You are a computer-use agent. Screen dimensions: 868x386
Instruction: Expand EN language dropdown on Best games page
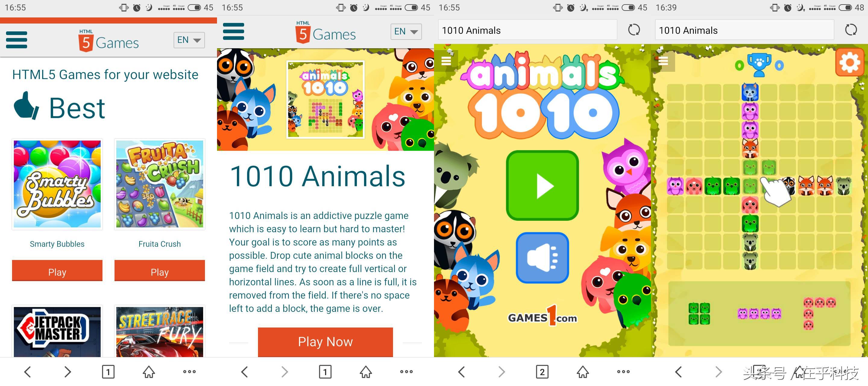click(x=189, y=40)
